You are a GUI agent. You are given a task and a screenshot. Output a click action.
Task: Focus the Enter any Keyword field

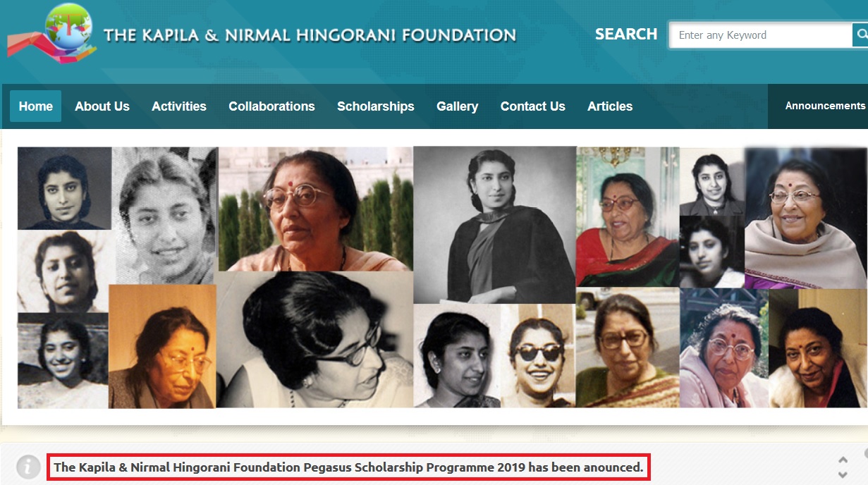[761, 35]
